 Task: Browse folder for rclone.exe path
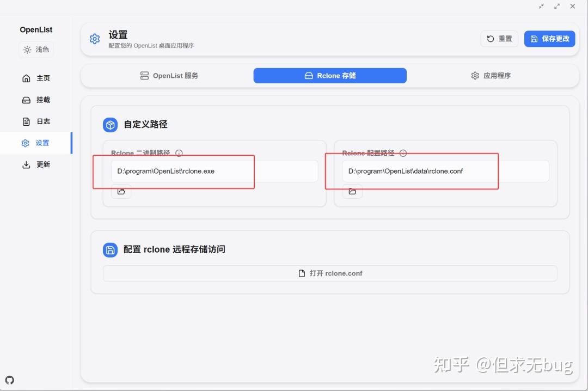point(121,191)
